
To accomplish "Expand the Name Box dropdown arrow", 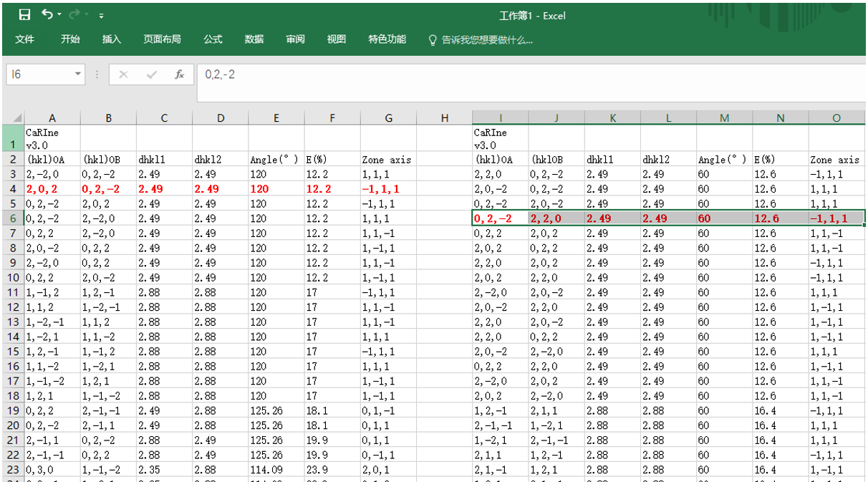I will pyautogui.click(x=78, y=74).
